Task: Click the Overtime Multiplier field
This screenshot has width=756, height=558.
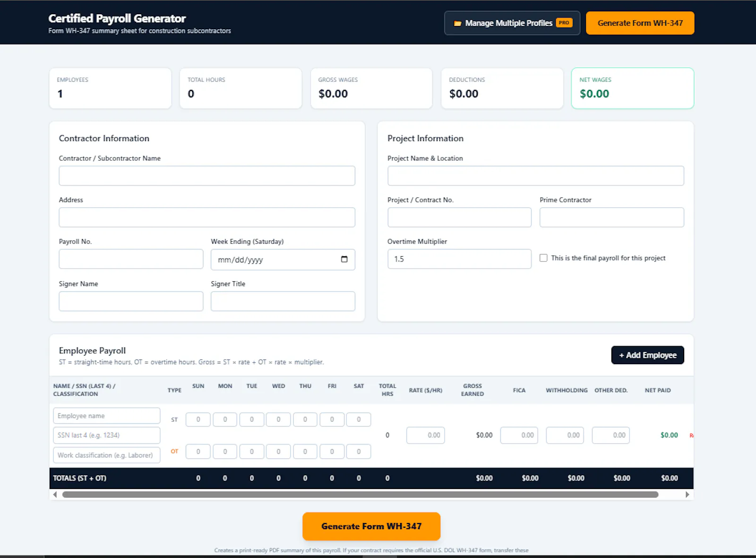Action: point(459,259)
